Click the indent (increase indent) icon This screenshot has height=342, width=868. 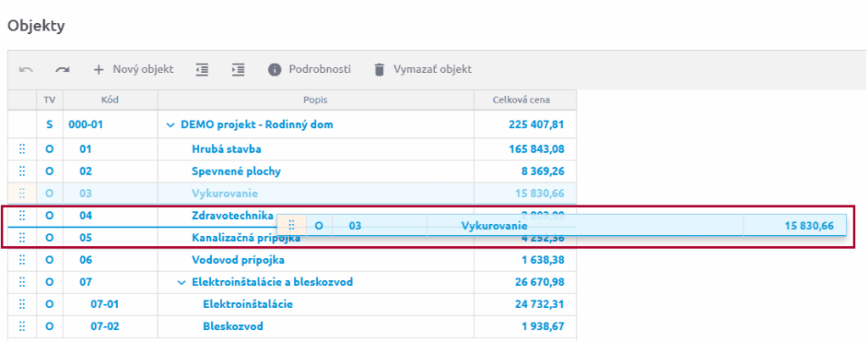(238, 70)
